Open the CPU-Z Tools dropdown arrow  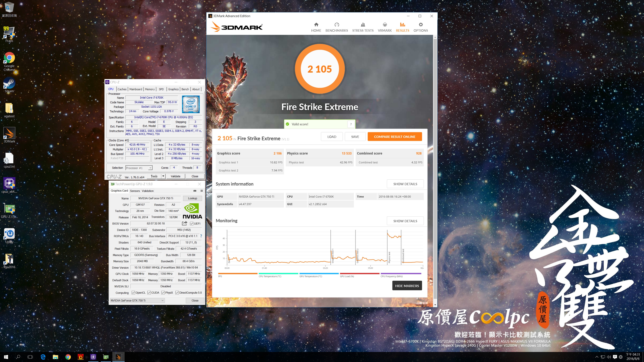coord(163,176)
